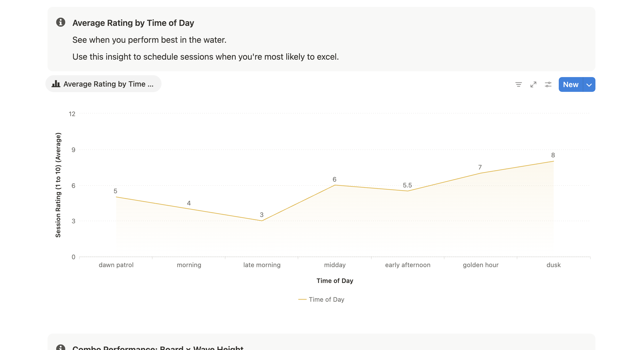
Task: Click the morning data point labeled 4
Action: [x=189, y=209]
